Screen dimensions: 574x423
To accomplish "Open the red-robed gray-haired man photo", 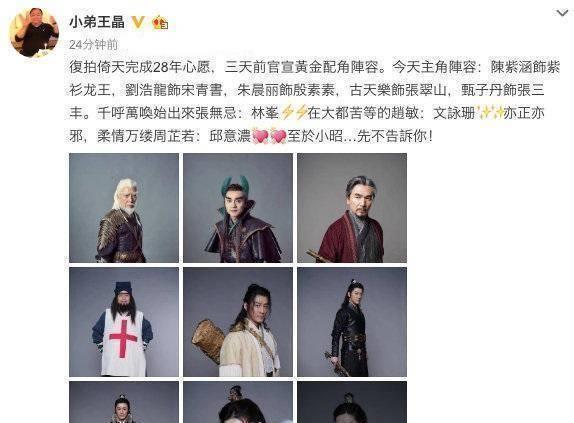I will pos(352,208).
